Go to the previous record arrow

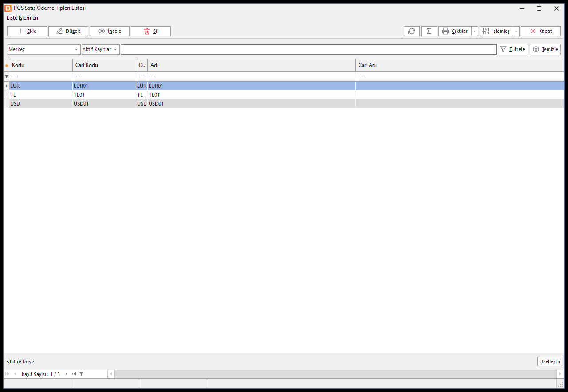[15, 374]
